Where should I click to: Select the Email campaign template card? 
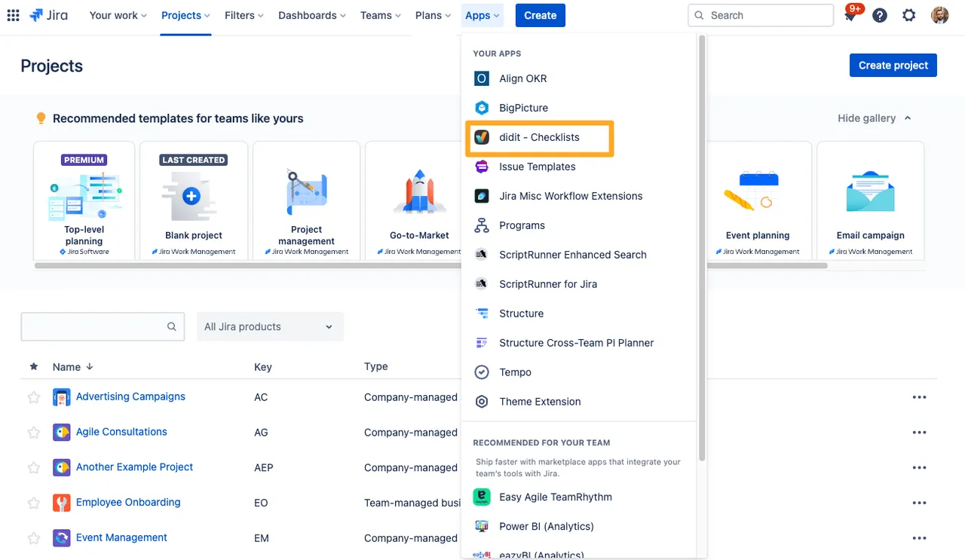pos(871,200)
